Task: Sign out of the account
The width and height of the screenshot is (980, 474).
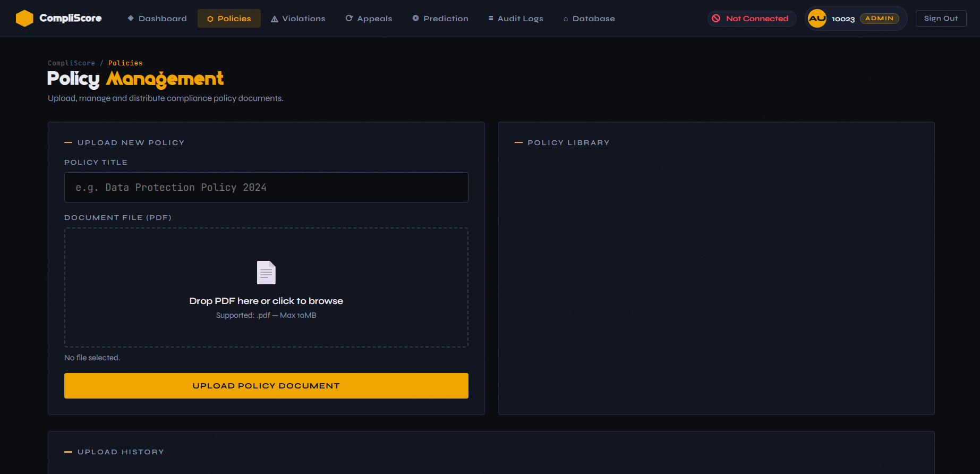Action: pyautogui.click(x=941, y=19)
